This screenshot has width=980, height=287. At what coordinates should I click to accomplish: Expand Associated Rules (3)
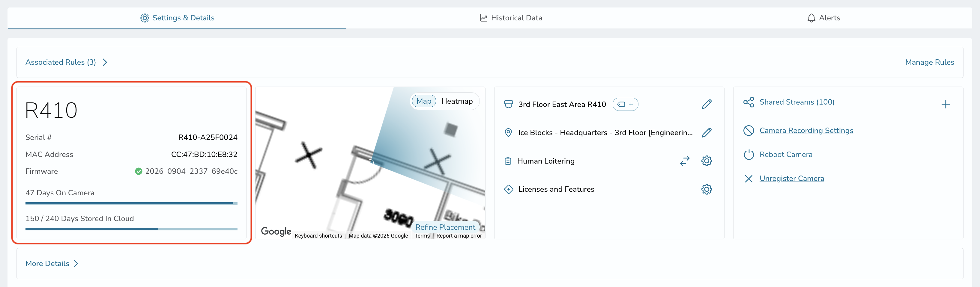(67, 62)
